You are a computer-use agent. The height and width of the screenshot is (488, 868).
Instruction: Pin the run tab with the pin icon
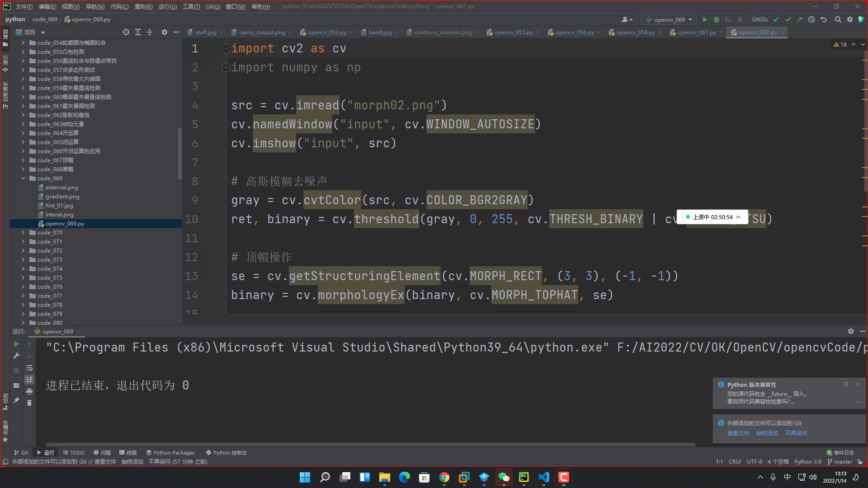pyautogui.click(x=16, y=400)
